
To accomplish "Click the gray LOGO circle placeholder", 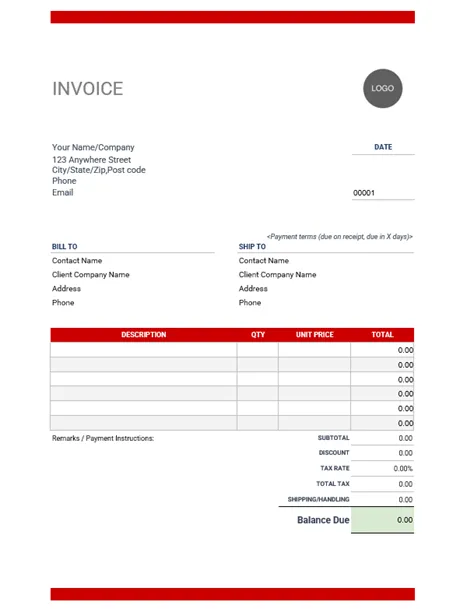I will (x=383, y=89).
